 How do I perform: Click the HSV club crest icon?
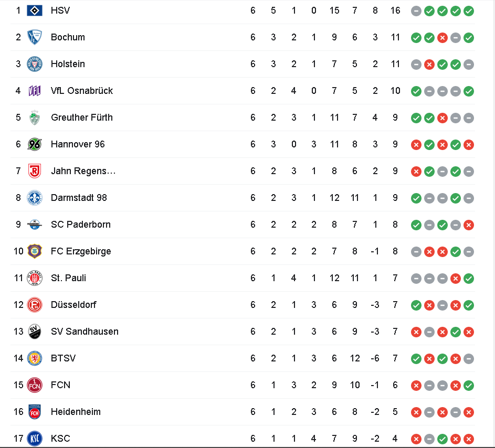click(x=35, y=10)
